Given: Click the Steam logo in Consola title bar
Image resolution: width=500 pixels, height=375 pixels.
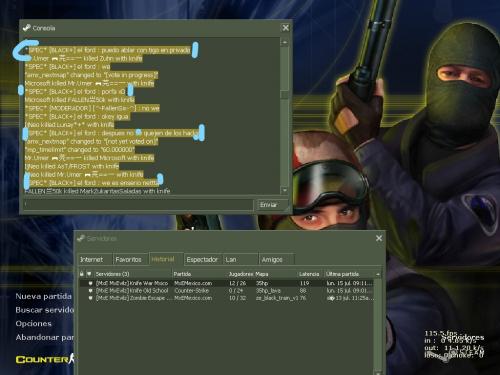Looking at the screenshot, I should [x=27, y=28].
